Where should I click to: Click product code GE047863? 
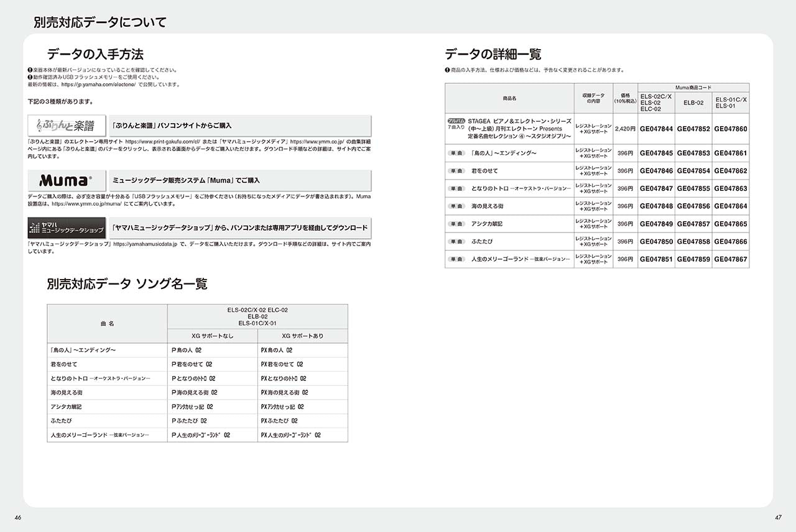(x=731, y=188)
